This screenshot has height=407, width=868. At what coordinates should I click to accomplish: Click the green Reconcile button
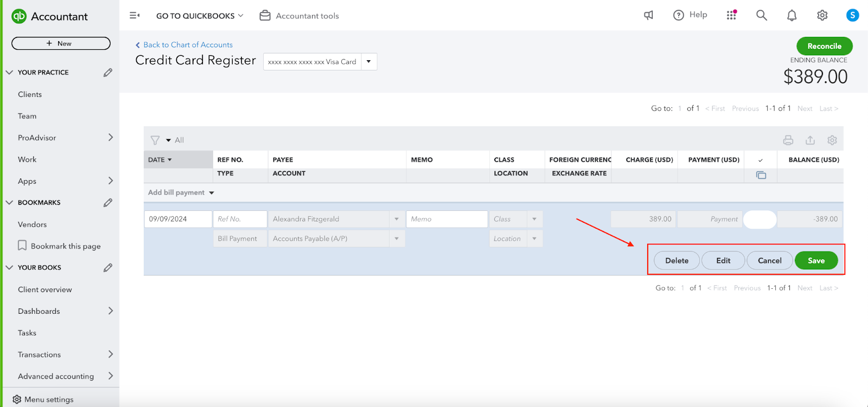click(824, 46)
